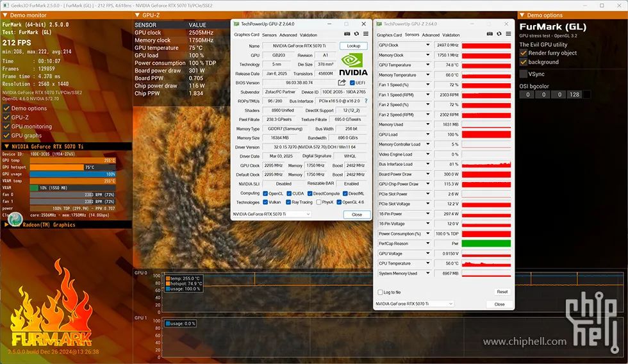
Task: Click refresh icon in left GPU-Z Graphics Card window
Action: 356,34
